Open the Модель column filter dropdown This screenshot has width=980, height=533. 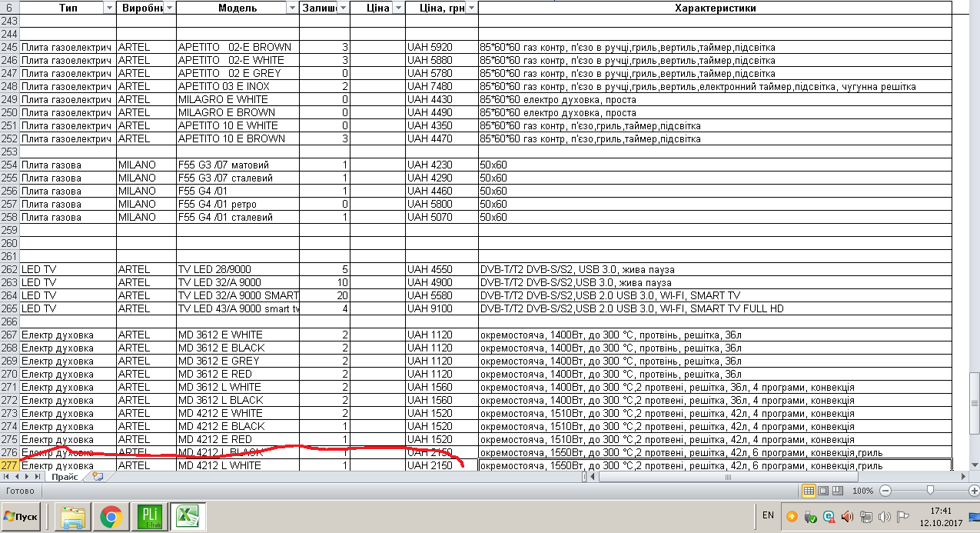[x=292, y=8]
